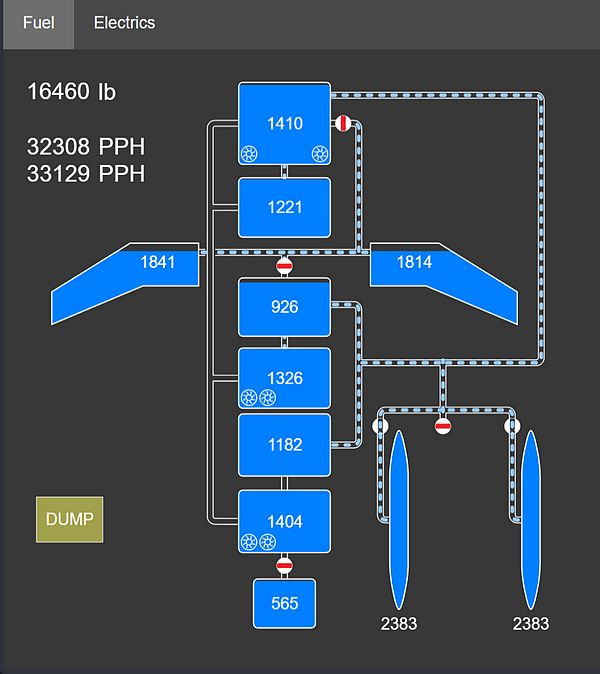Toggle right external tank valve circle
Image resolution: width=600 pixels, height=674 pixels.
(x=512, y=426)
